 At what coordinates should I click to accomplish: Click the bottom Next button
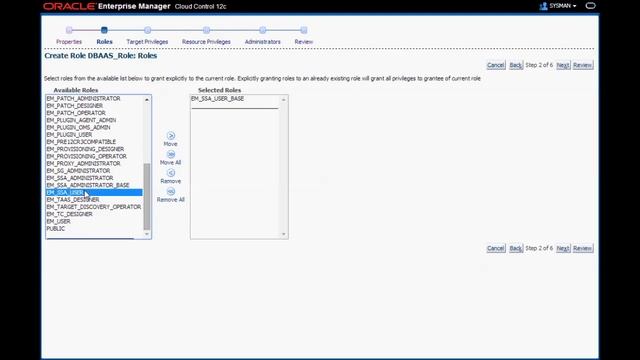[563, 248]
